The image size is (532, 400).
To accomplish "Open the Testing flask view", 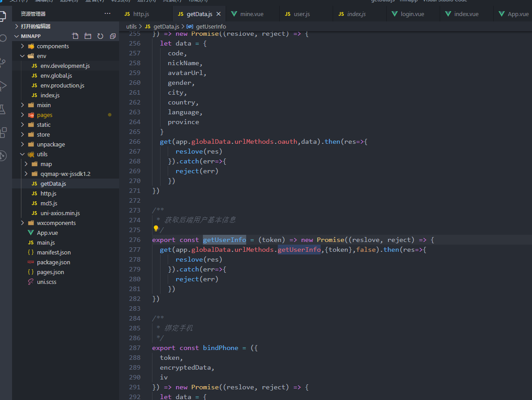I will click(3, 109).
